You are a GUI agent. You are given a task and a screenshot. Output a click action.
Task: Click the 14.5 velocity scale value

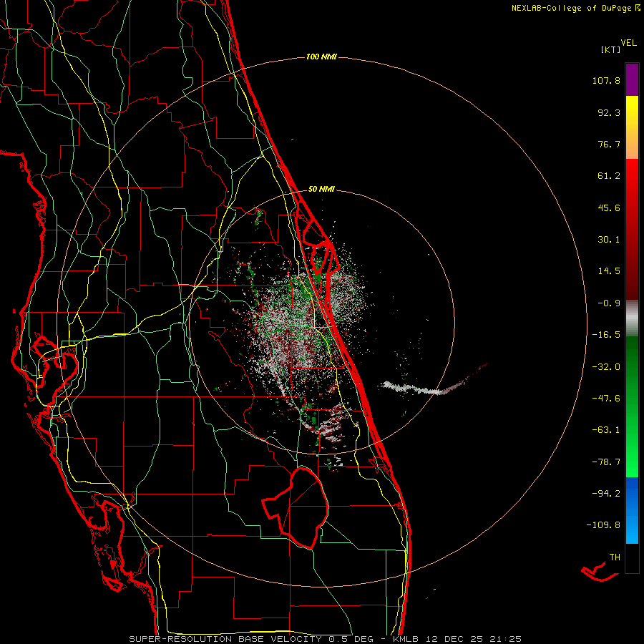609,271
